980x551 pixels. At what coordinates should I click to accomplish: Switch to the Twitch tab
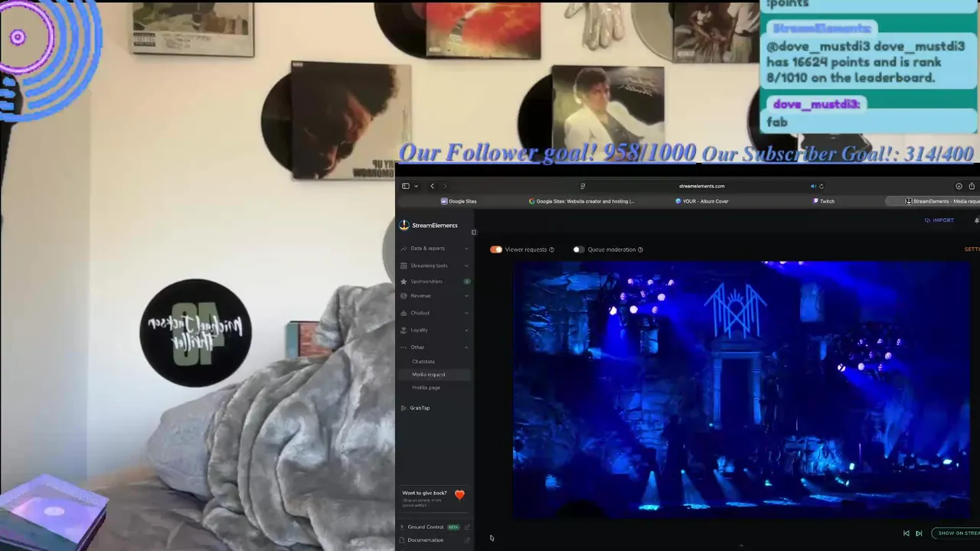point(823,201)
